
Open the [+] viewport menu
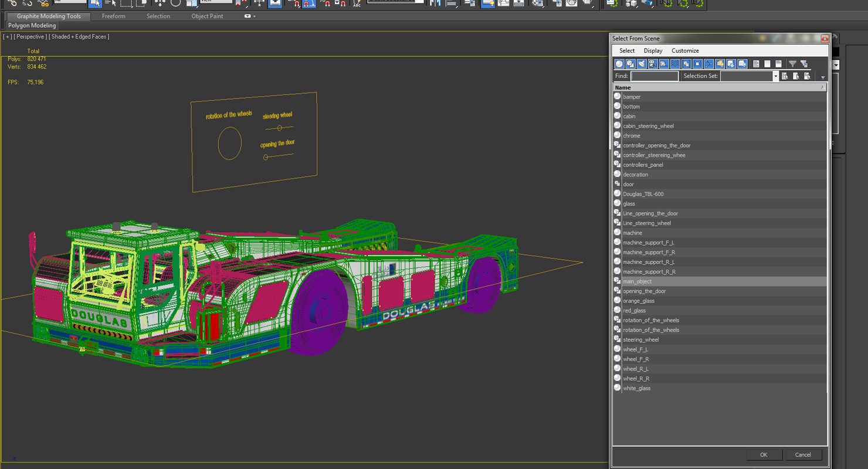pos(7,37)
